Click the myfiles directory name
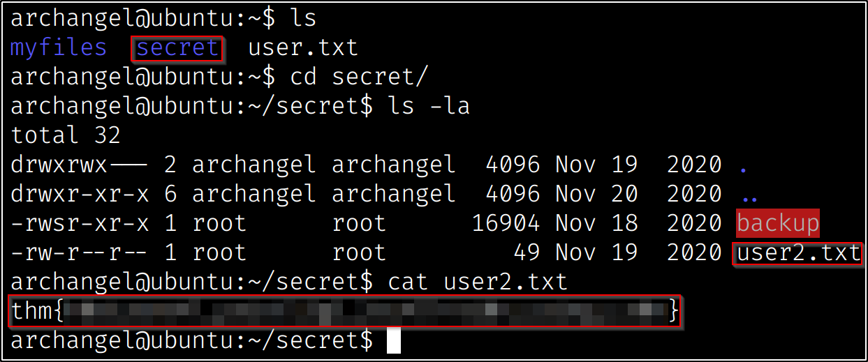 click(x=59, y=48)
